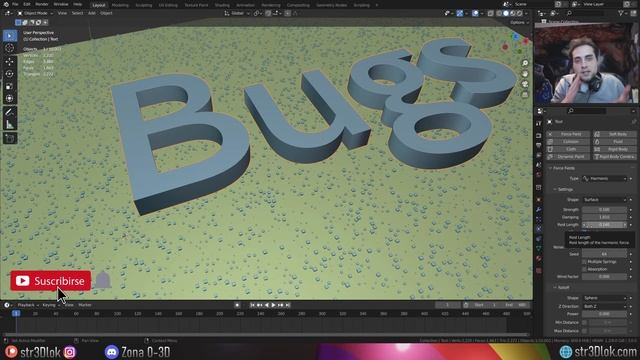Switch to the Shading workspace tab
Screen dimensions: 640x360
point(222,5)
